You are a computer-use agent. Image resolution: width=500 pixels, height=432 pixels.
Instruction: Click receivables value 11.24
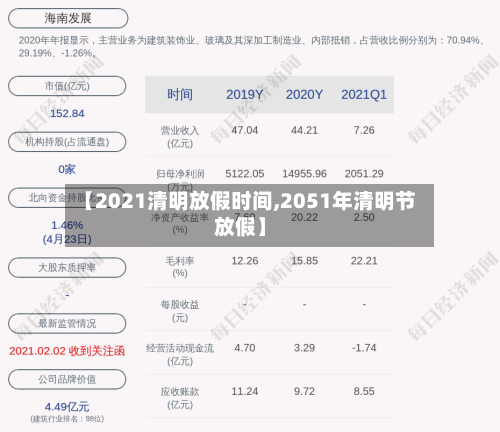tap(245, 391)
